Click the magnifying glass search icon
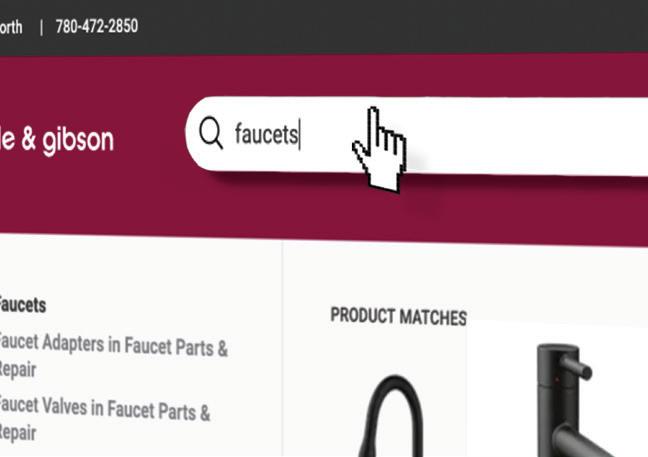The image size is (648, 457). [x=211, y=132]
